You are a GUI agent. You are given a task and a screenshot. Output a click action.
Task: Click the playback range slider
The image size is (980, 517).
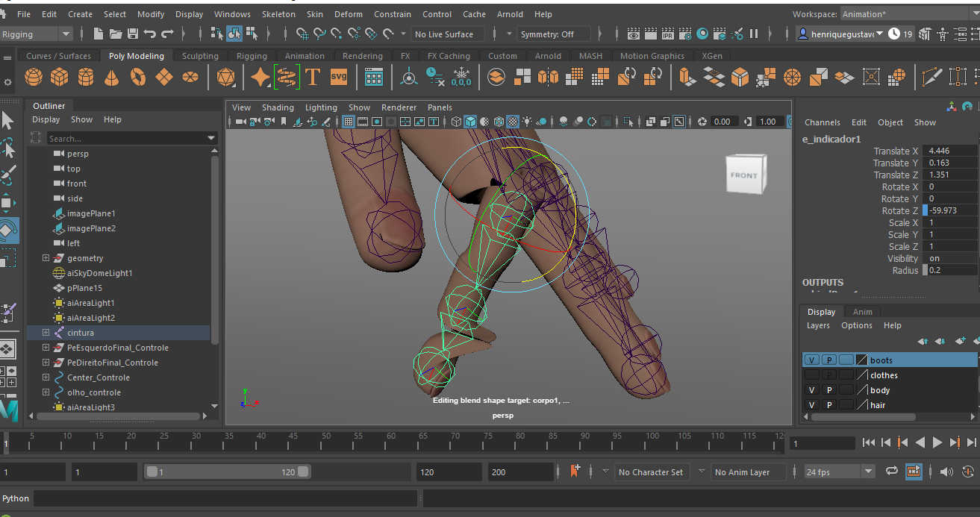(228, 471)
